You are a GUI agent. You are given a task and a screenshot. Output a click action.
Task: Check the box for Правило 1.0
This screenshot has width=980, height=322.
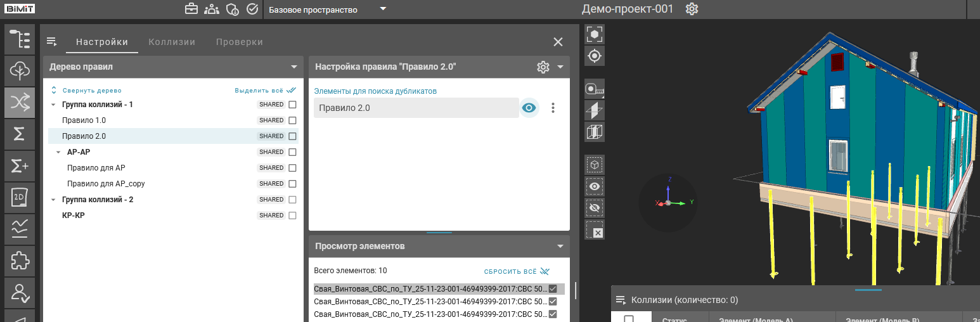292,120
